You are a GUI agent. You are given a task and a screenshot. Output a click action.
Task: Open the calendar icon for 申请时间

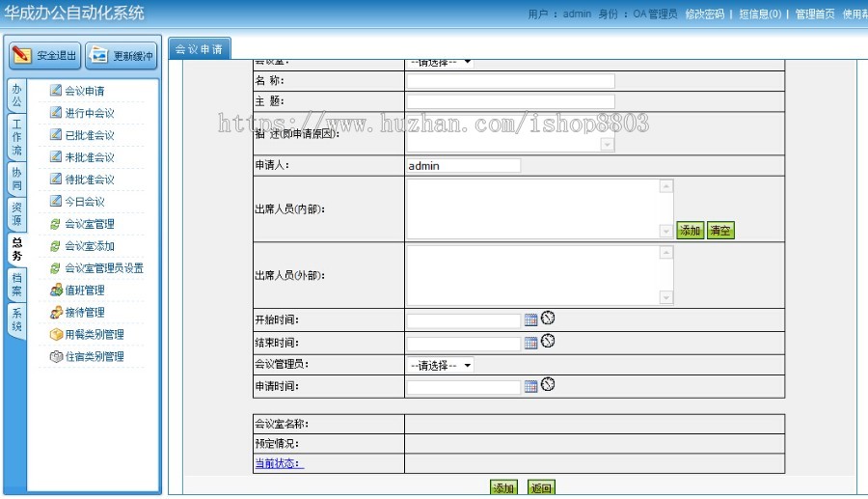point(530,387)
